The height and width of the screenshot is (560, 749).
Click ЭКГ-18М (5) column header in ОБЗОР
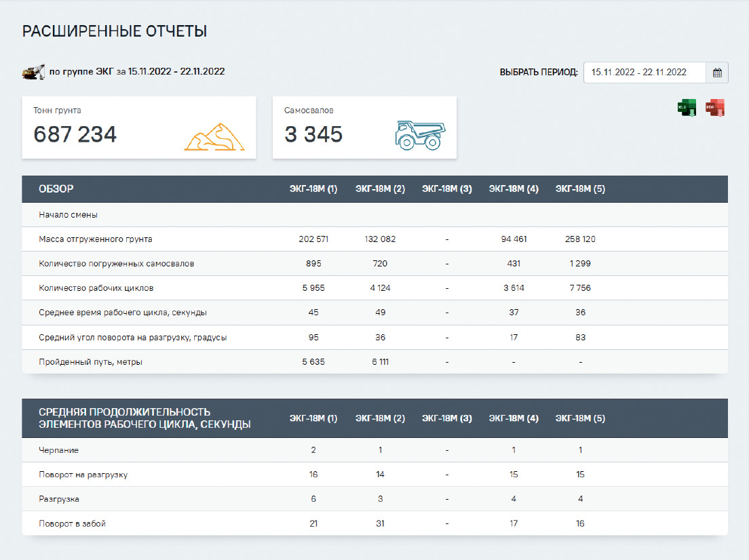580,189
